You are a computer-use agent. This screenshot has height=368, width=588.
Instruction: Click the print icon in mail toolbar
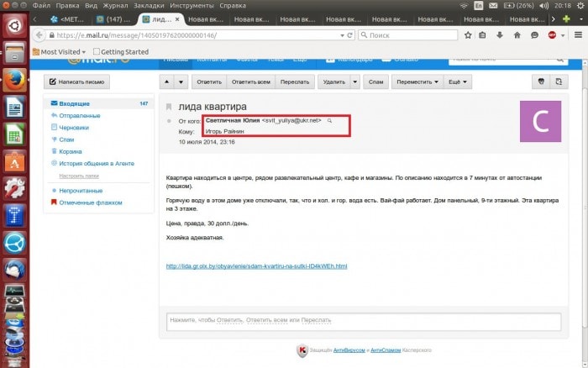click(x=542, y=82)
